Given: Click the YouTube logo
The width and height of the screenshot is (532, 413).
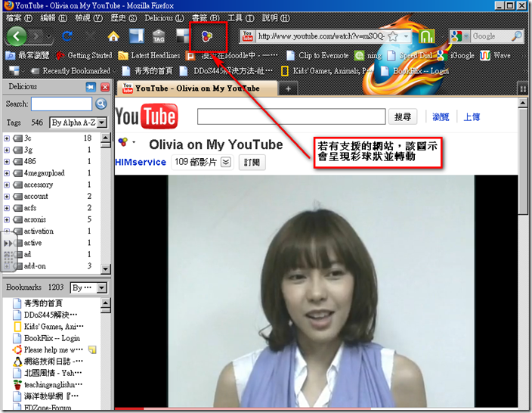Looking at the screenshot, I should point(147,116).
